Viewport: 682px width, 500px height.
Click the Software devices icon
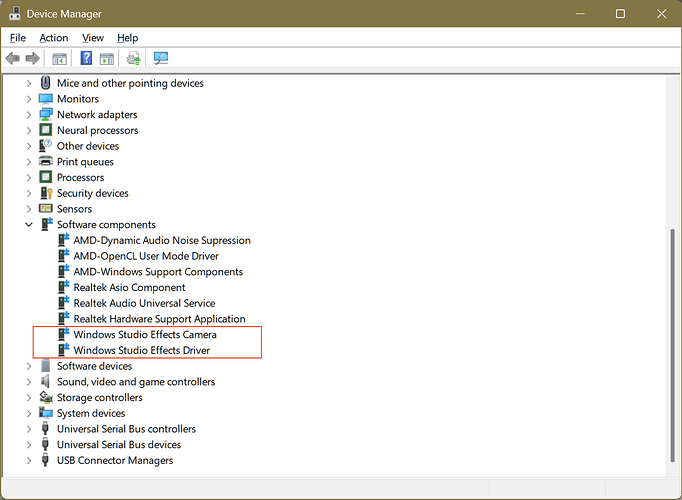click(x=46, y=366)
